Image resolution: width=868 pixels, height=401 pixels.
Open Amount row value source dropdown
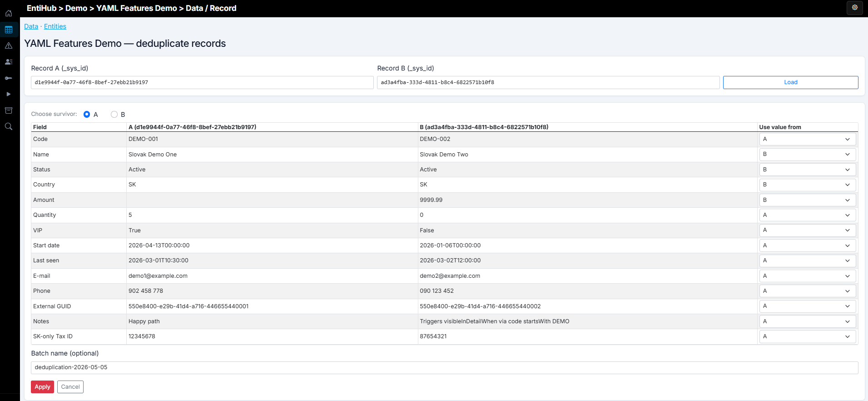point(808,200)
